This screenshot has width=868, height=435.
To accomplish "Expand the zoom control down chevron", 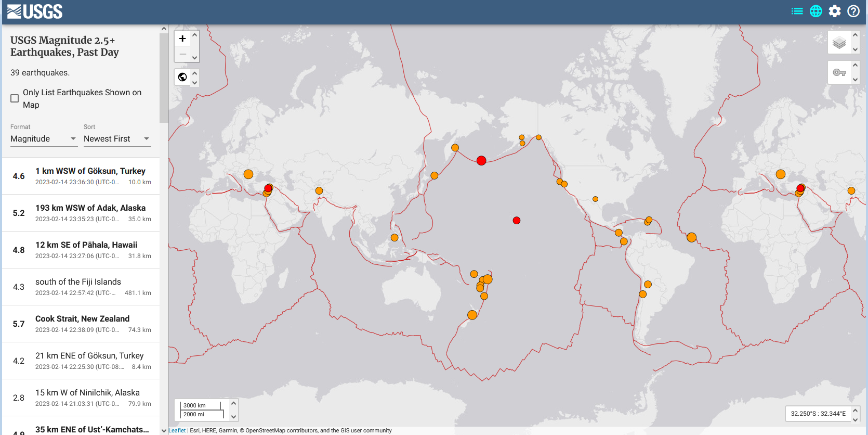I will 195,58.
